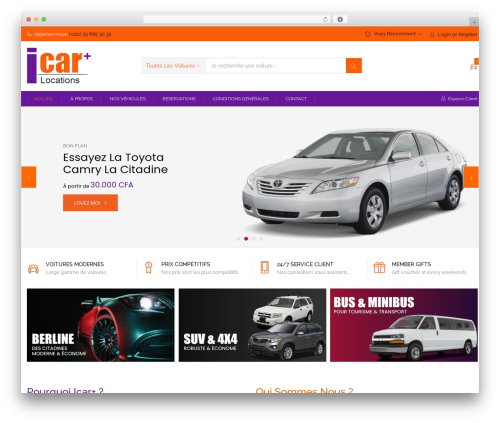This screenshot has height=423, width=500.
Task: Click the phone icon for 24/7 Service Client
Action: point(265,267)
